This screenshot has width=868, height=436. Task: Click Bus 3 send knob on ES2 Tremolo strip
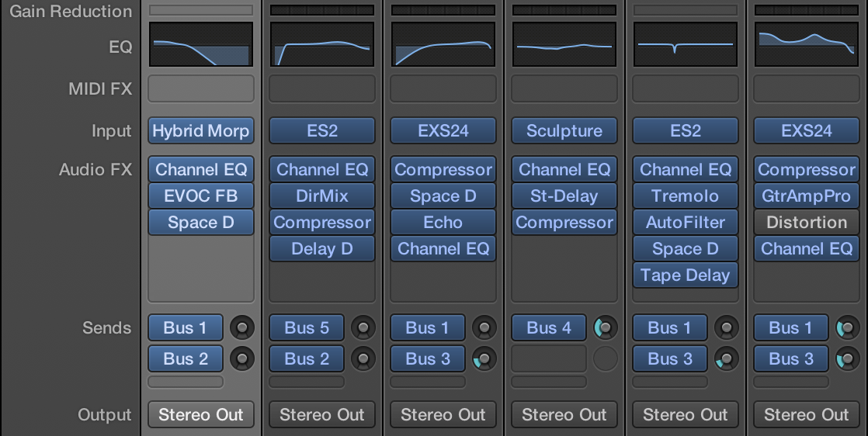pyautogui.click(x=726, y=358)
